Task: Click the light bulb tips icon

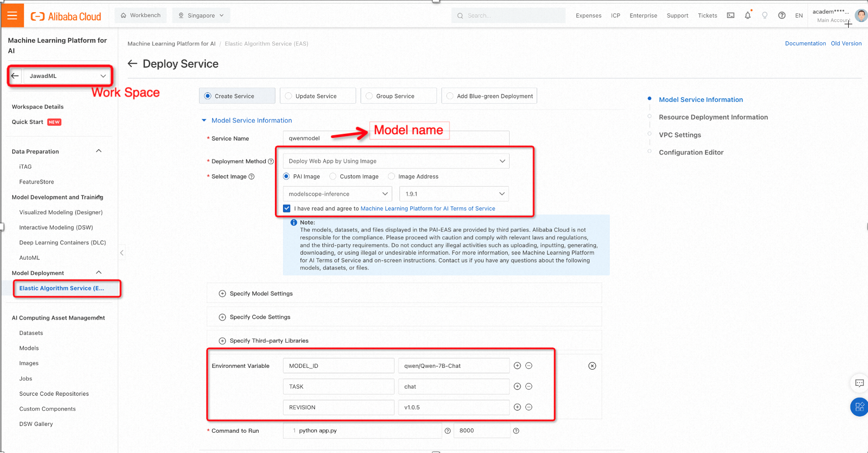Action: [x=765, y=15]
